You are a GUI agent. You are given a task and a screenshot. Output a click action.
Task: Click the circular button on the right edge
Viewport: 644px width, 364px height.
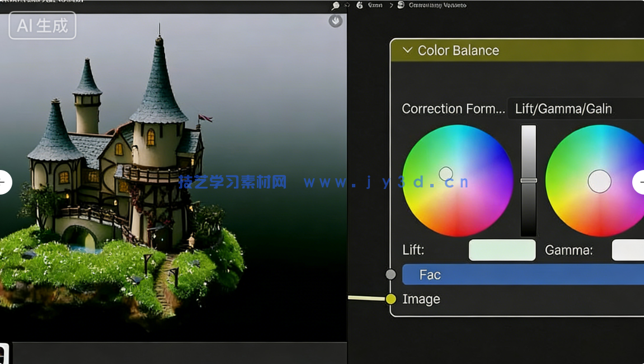[x=641, y=182]
